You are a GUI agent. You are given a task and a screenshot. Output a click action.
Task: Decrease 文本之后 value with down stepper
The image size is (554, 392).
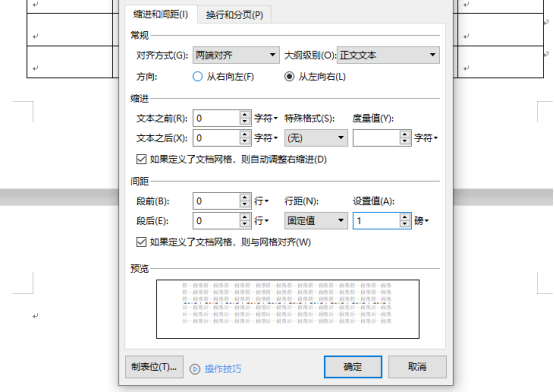245,142
